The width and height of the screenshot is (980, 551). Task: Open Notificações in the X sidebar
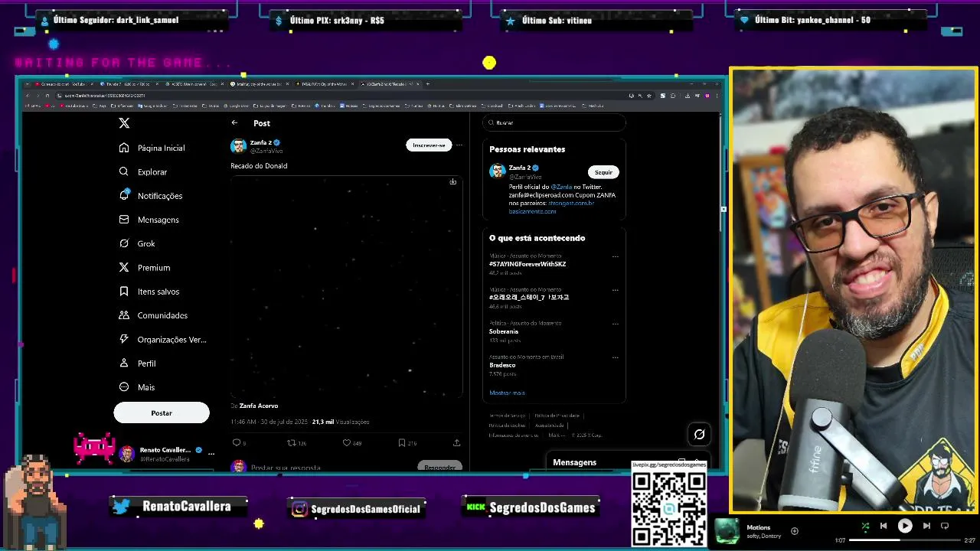151,196
